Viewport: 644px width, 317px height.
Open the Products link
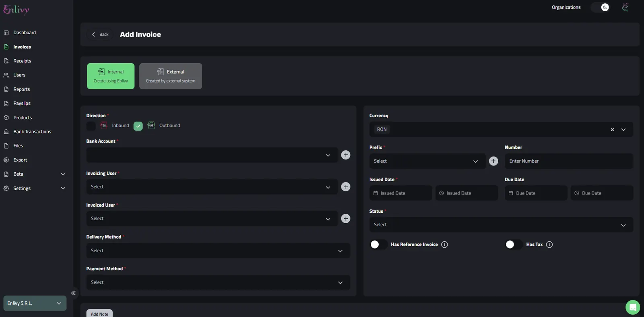23,118
